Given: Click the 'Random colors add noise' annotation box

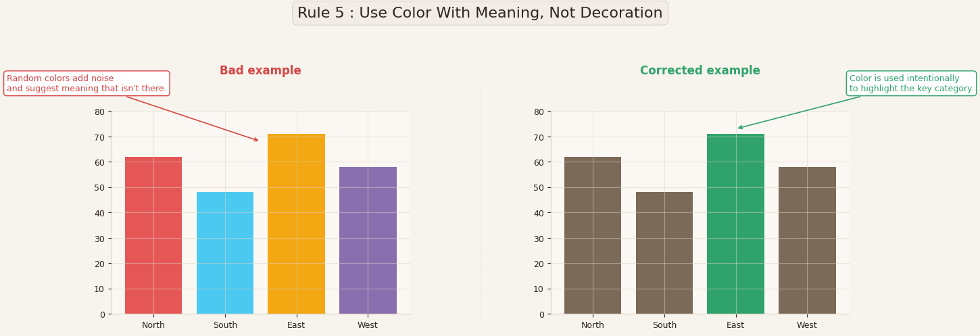Looking at the screenshot, I should click(87, 84).
